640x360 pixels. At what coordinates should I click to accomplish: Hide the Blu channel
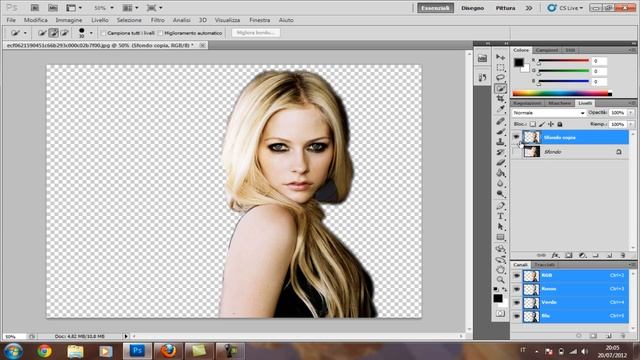coord(517,316)
